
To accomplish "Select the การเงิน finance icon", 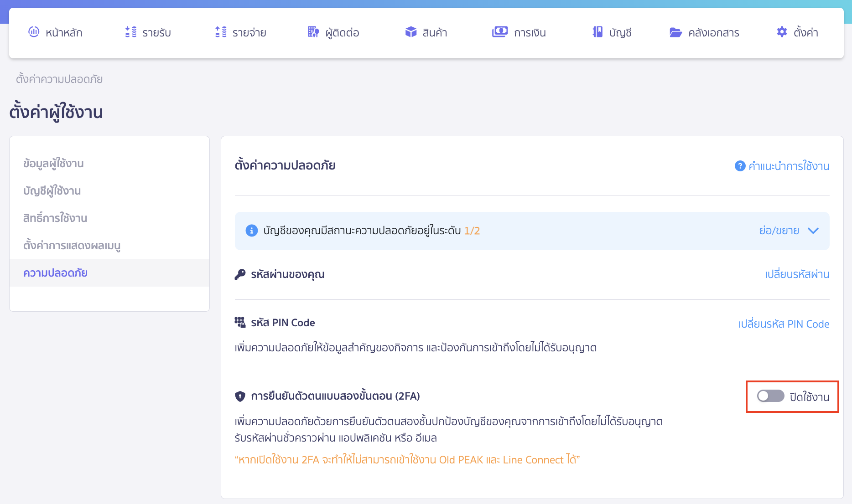I will tap(500, 32).
